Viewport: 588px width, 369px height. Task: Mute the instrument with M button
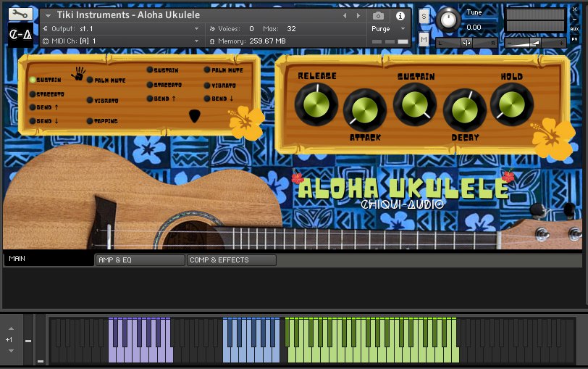[424, 39]
